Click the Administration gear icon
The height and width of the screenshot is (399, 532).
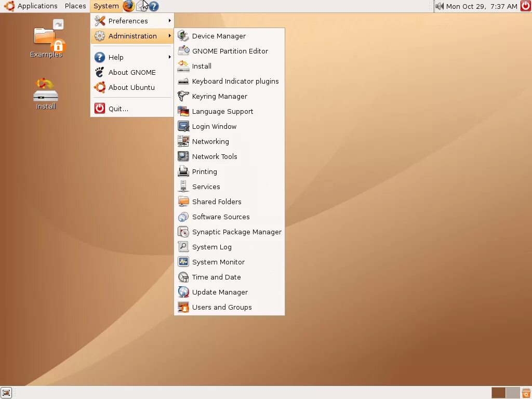coord(100,36)
